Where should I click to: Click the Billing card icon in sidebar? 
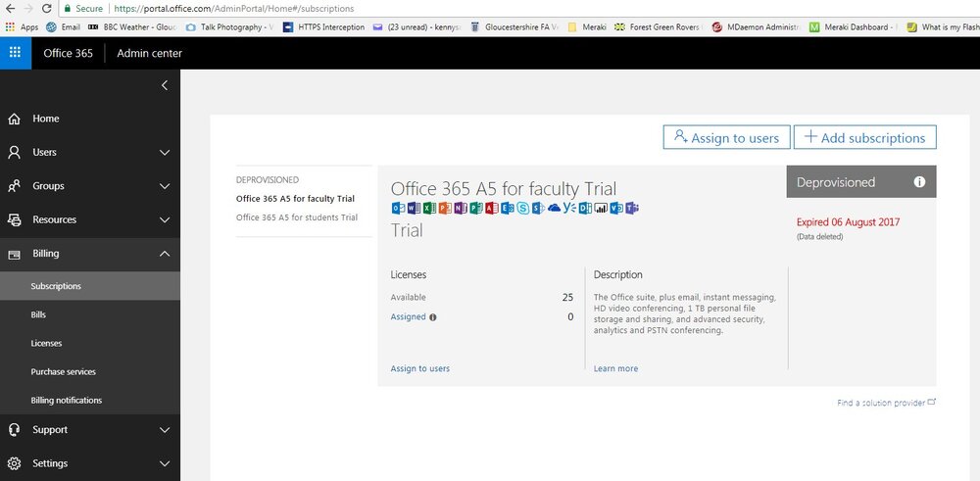(x=15, y=255)
